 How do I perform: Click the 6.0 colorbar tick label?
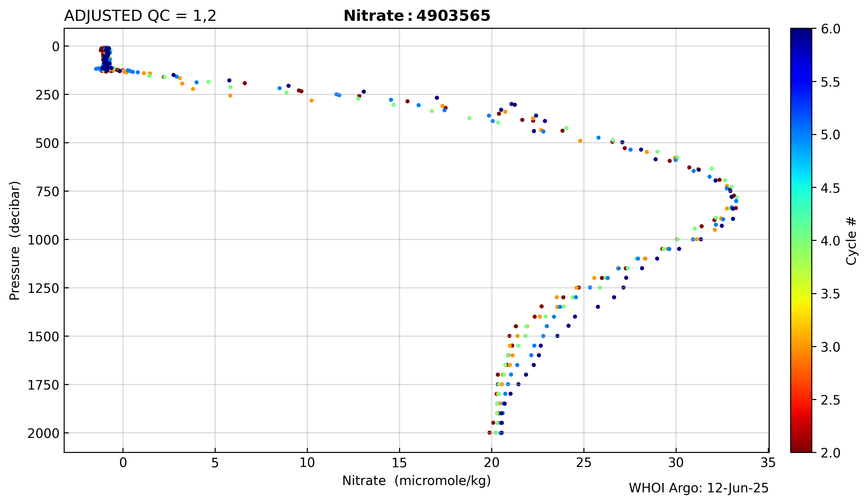[830, 29]
